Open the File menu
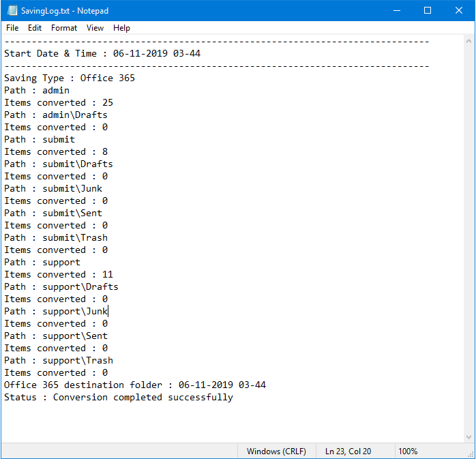 (x=12, y=28)
